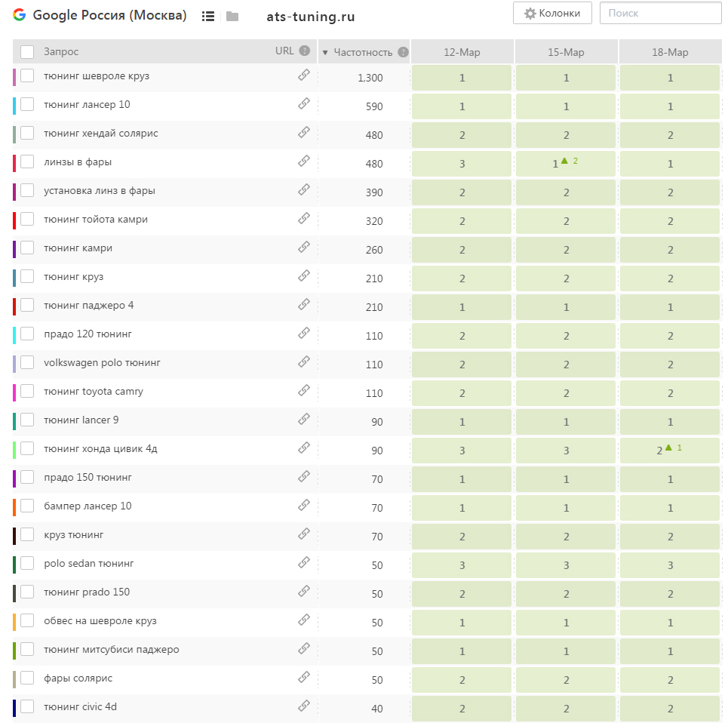This screenshot has height=723, width=728.
Task: Click the ats-tuning.ru project title
Action: tap(311, 17)
